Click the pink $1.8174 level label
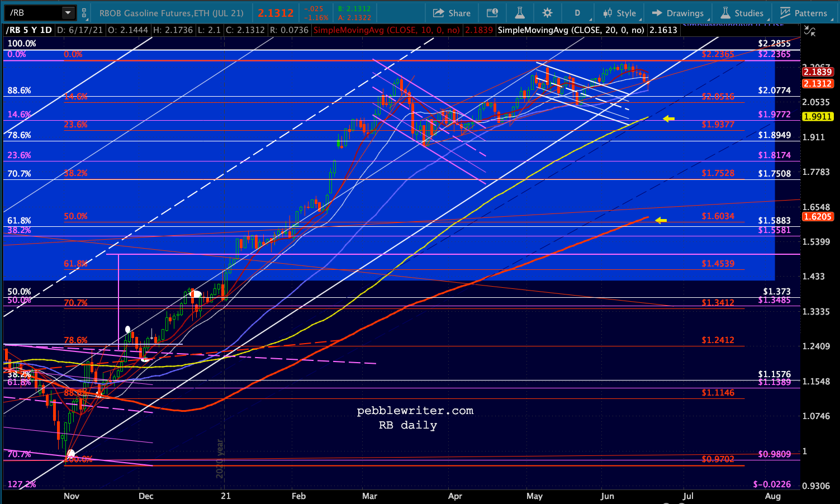The width and height of the screenshot is (840, 504). coord(775,155)
